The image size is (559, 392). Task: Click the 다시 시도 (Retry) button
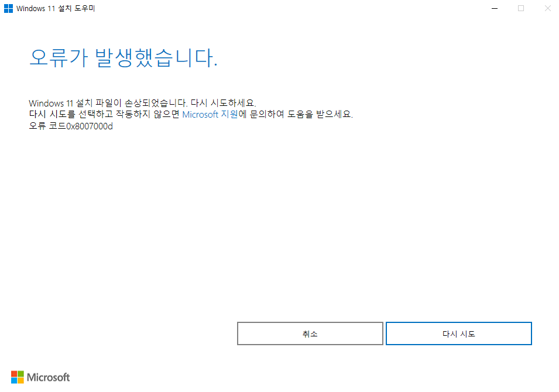point(459,333)
